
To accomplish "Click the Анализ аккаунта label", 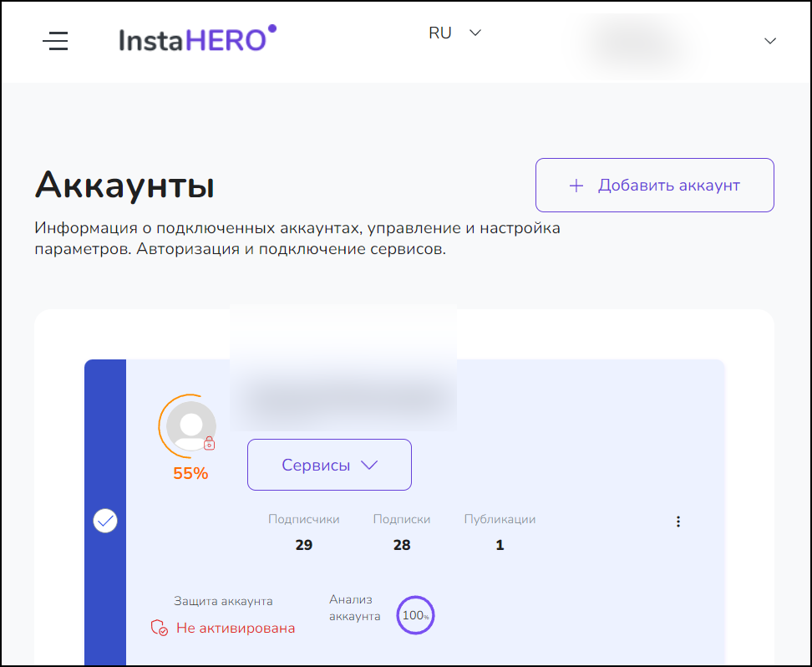I will tap(355, 608).
